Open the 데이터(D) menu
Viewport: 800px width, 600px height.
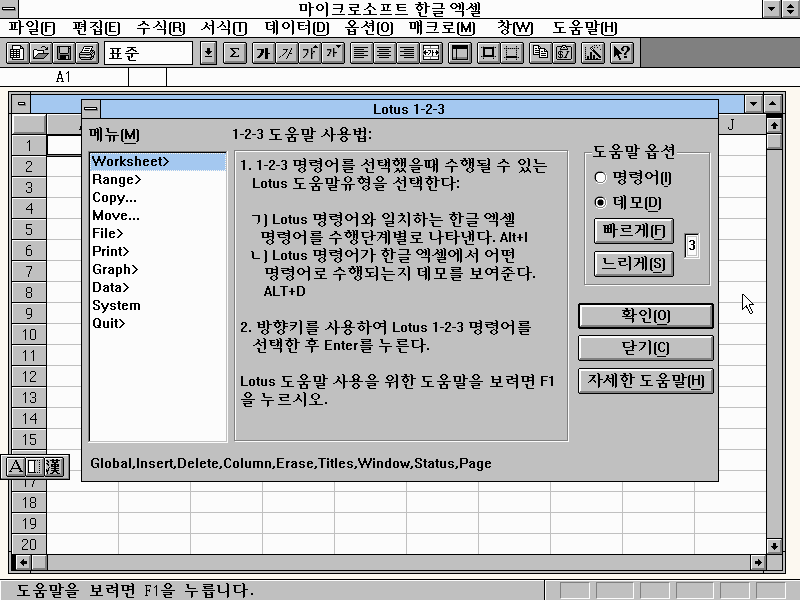point(297,28)
